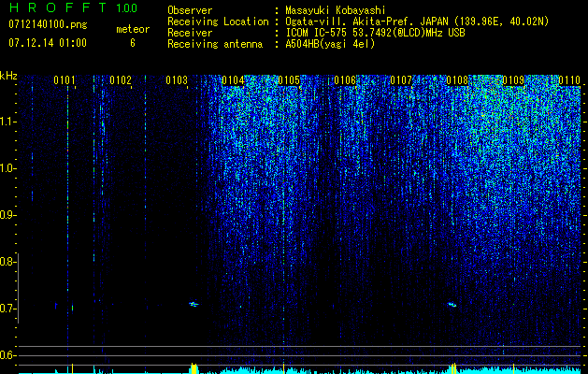Viewport: 588px width, 374px height.
Task: Select the antenna value A504HB(yagi 4el)
Action: point(330,44)
